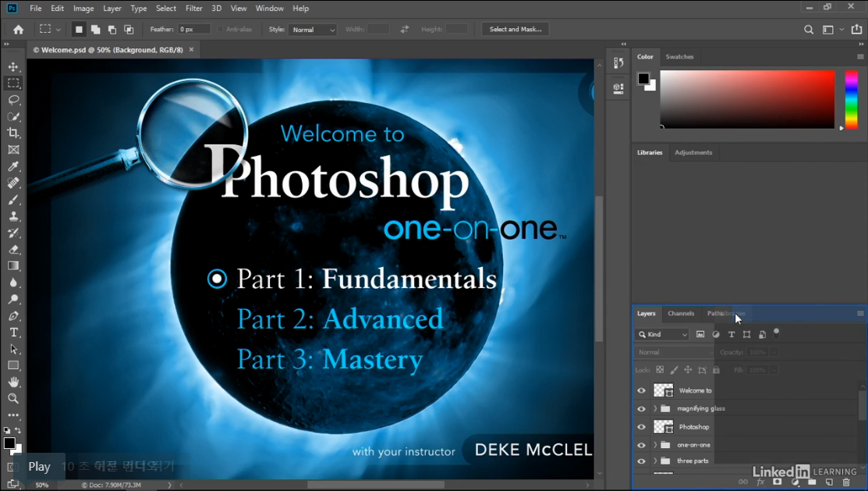Open the tool preset picker arrow
The height and width of the screenshot is (491, 868).
tap(58, 30)
